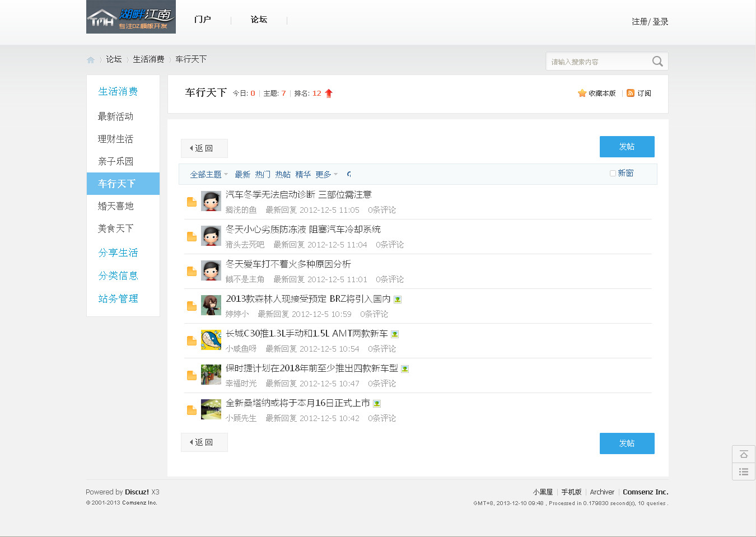
Task: Open thread 保时捷计划在2018年前至少推出四款新车型
Action: pyautogui.click(x=312, y=368)
